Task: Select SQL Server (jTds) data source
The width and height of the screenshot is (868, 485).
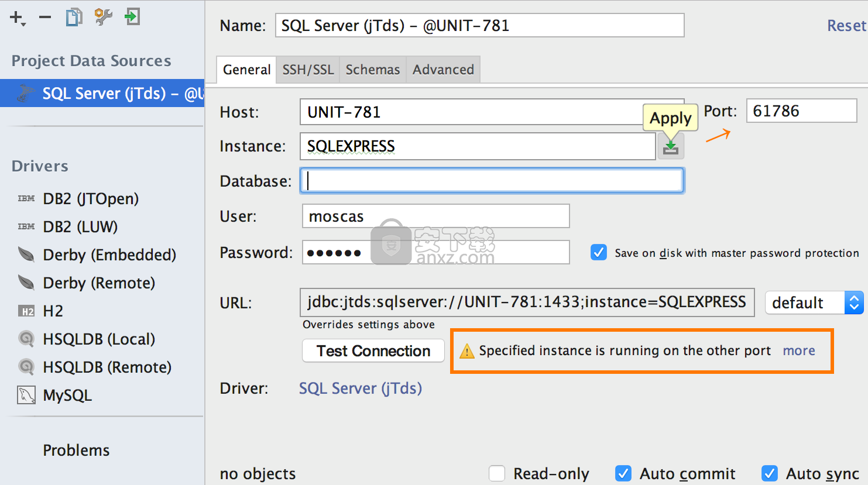Action: tap(102, 94)
